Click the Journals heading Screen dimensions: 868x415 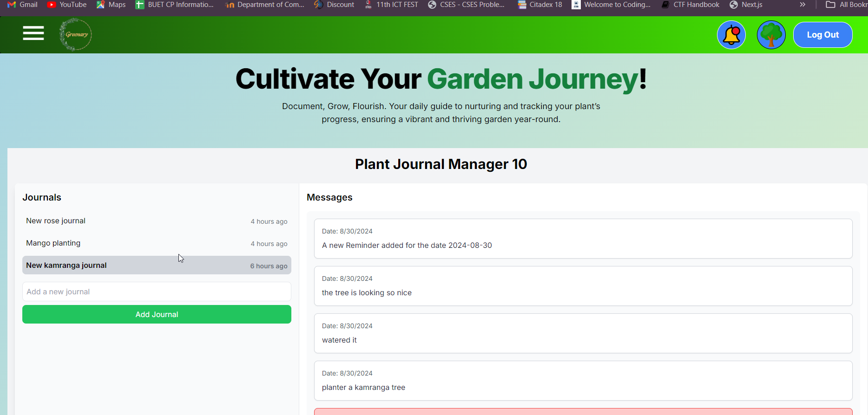tap(42, 197)
